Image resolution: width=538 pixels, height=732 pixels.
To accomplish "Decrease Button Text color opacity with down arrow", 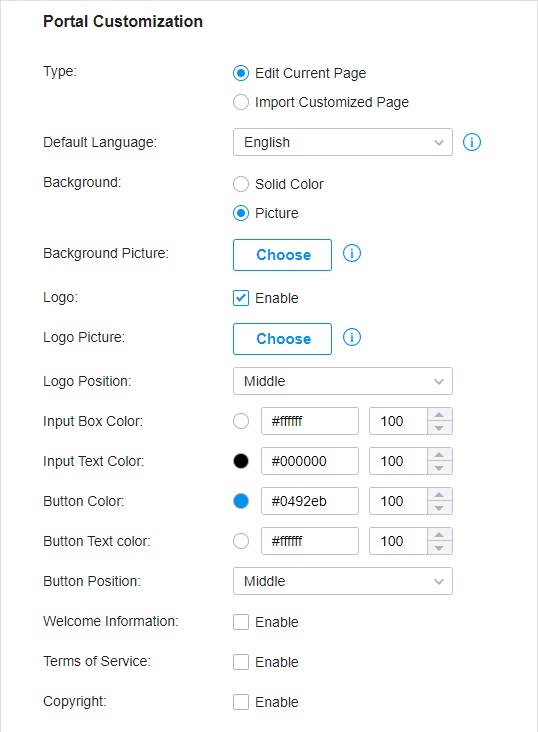I will 439,548.
